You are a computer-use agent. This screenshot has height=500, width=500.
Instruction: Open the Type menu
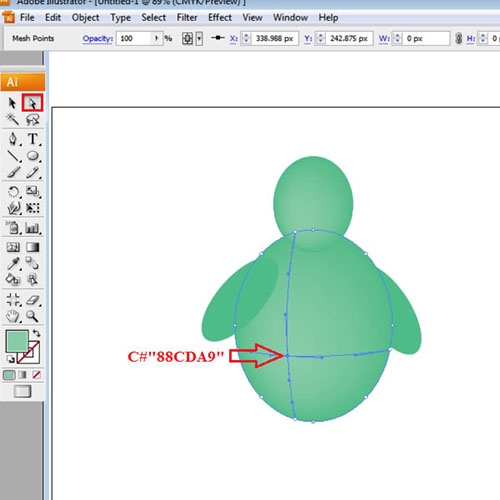tap(120, 17)
